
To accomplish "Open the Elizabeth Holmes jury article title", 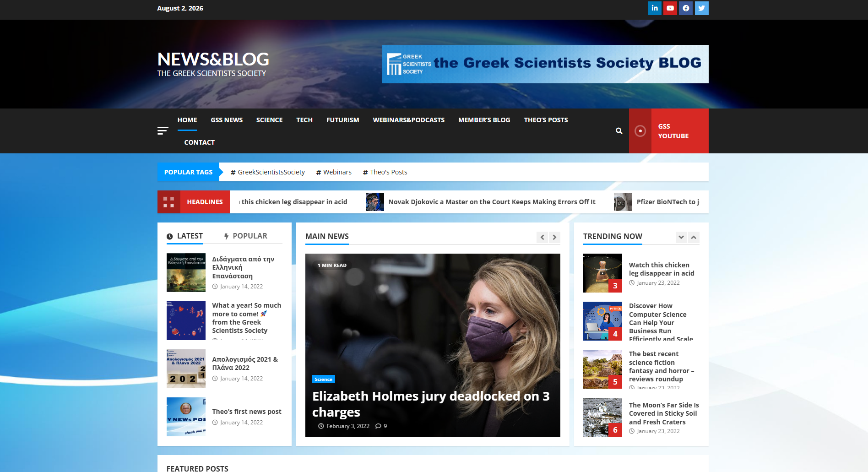I will coord(431,404).
